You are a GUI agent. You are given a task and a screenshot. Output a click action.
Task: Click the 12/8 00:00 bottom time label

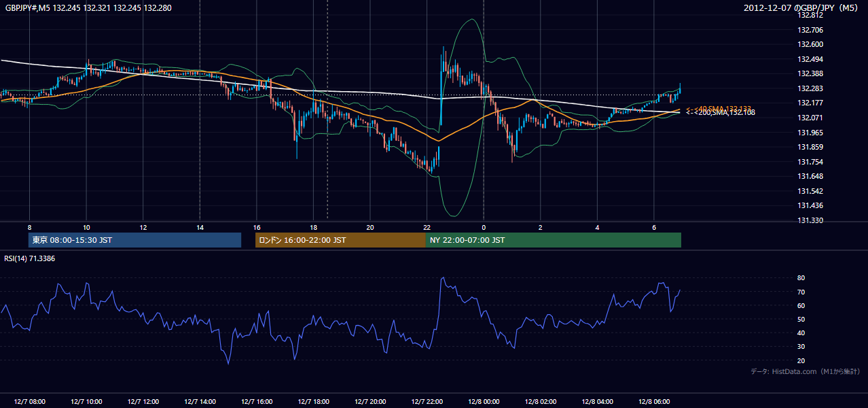point(484,402)
